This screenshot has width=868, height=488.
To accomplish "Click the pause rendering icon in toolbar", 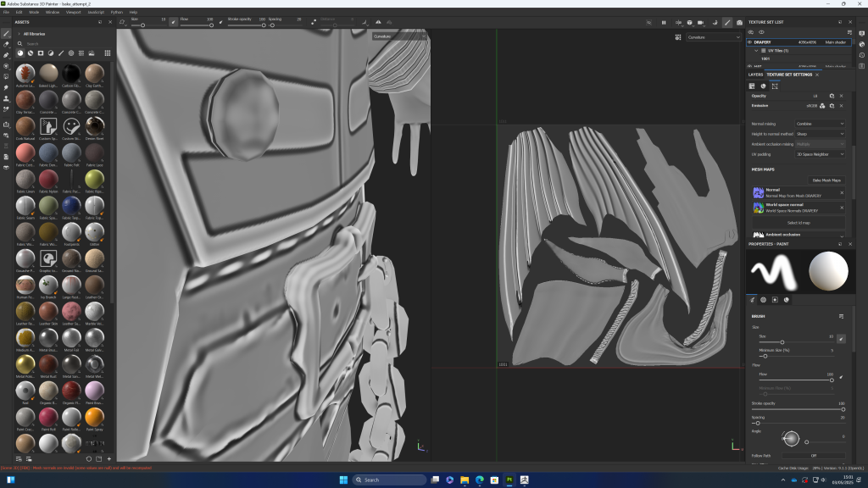I will 664,22.
